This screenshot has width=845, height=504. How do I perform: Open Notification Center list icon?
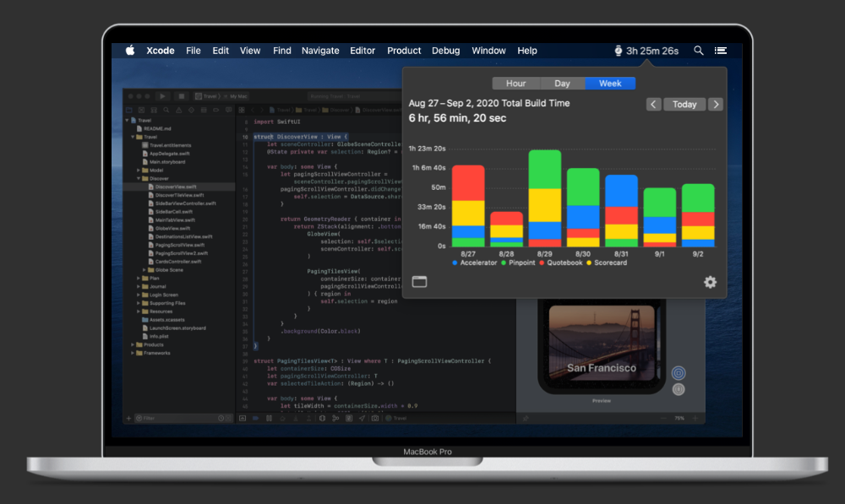click(721, 51)
